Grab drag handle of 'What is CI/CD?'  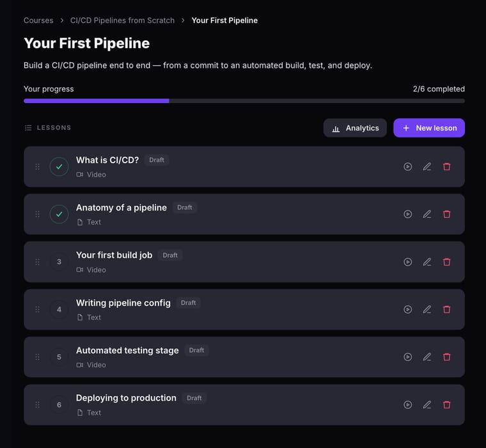(x=38, y=166)
